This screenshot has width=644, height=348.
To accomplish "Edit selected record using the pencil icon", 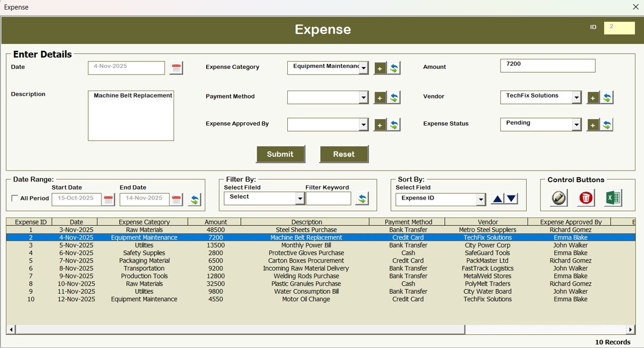I will pyautogui.click(x=558, y=198).
